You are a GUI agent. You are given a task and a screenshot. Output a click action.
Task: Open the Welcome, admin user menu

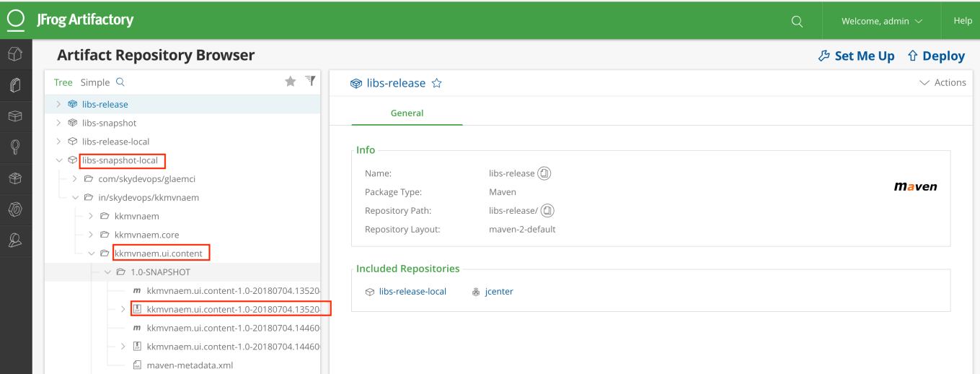pos(881,21)
